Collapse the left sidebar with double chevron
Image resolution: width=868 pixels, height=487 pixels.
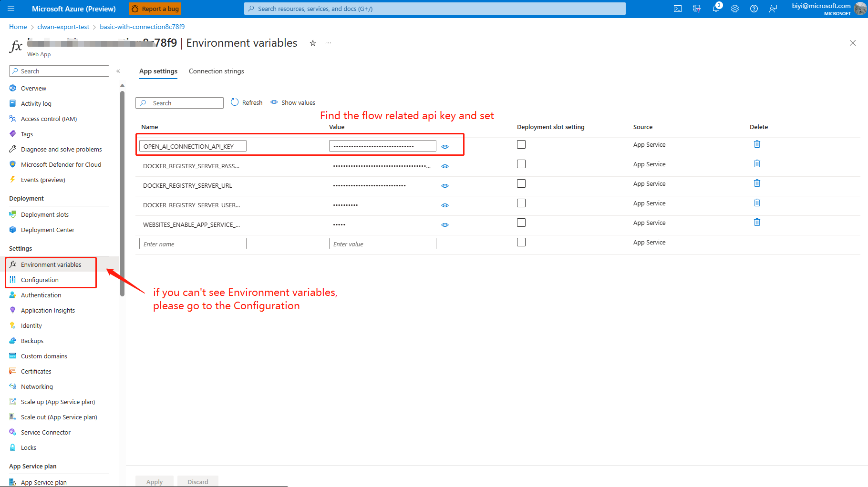point(118,71)
